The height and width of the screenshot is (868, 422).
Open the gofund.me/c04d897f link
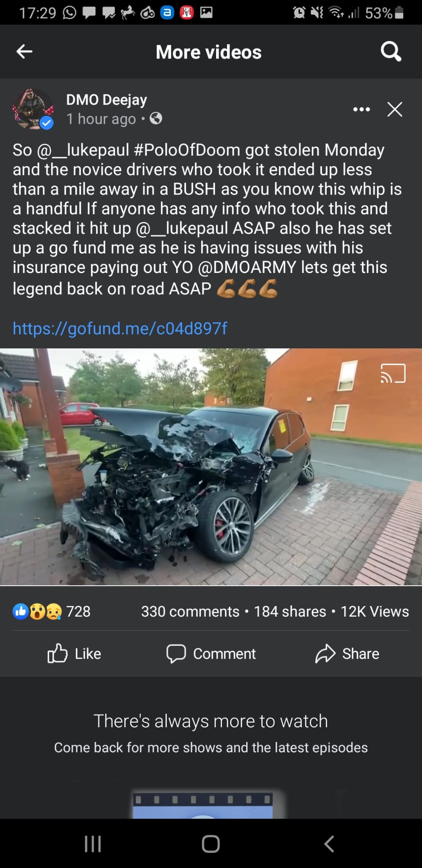(120, 328)
